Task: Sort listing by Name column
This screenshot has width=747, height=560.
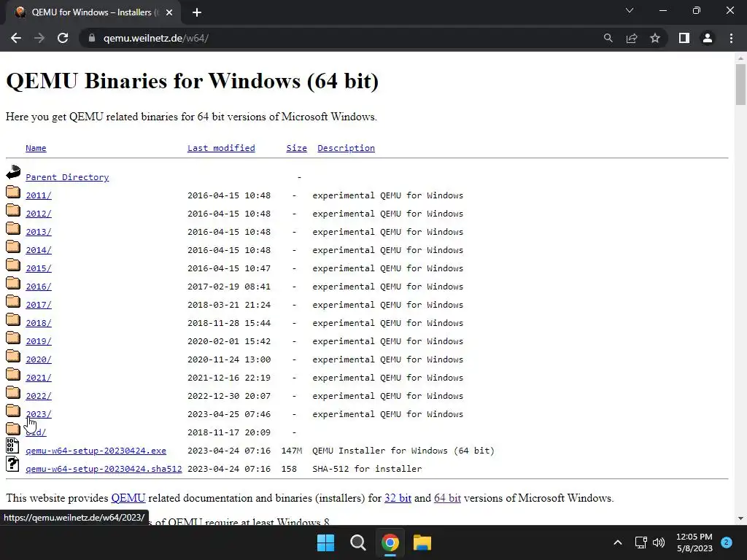Action: pyautogui.click(x=36, y=148)
